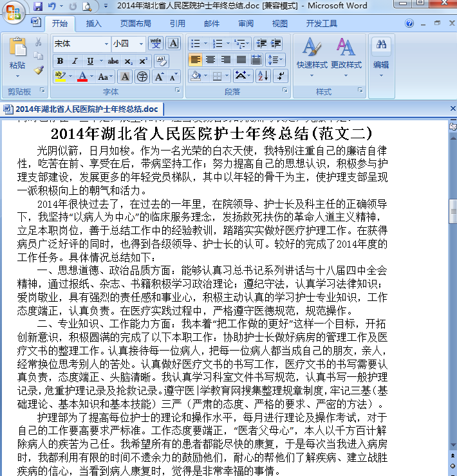Image resolution: width=457 pixels, height=476 pixels.
Task: Center align text
Action: click(210, 59)
